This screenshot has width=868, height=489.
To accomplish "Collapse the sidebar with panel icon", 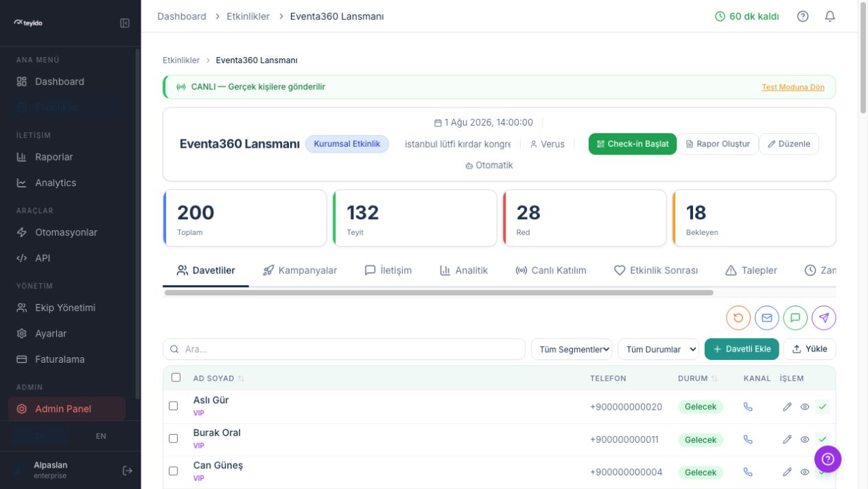I will tap(125, 23).
